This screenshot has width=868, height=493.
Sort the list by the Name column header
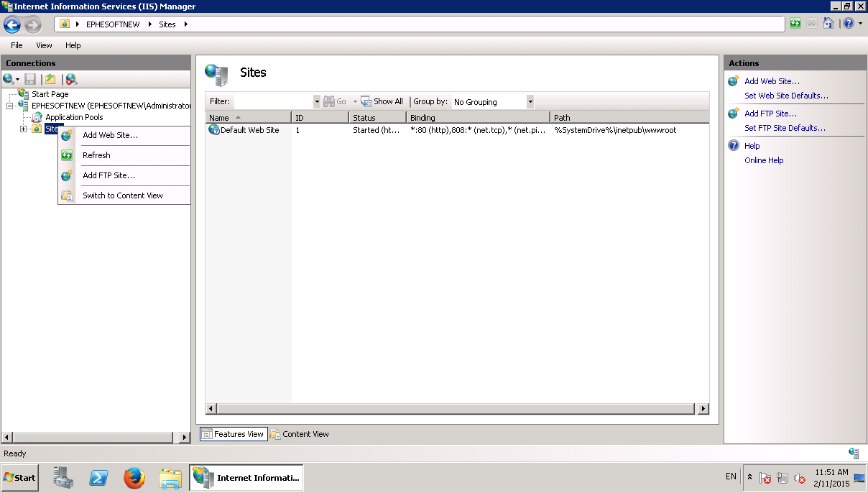(249, 118)
